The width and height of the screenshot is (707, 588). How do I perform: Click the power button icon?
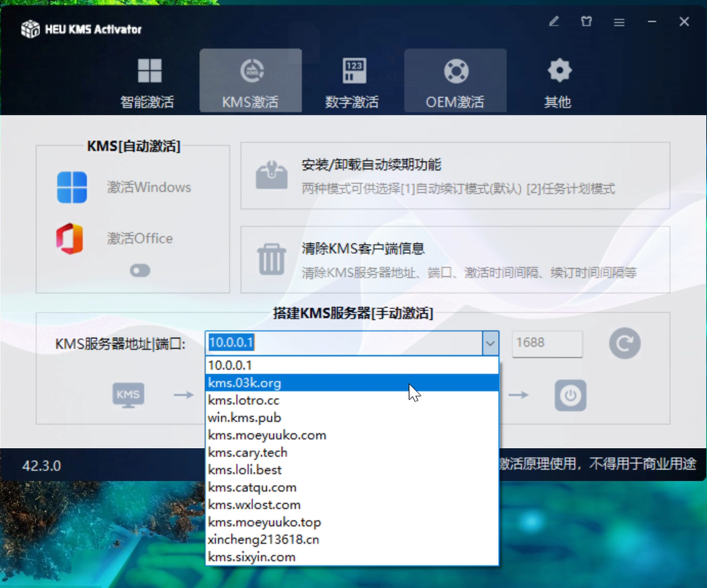click(571, 395)
